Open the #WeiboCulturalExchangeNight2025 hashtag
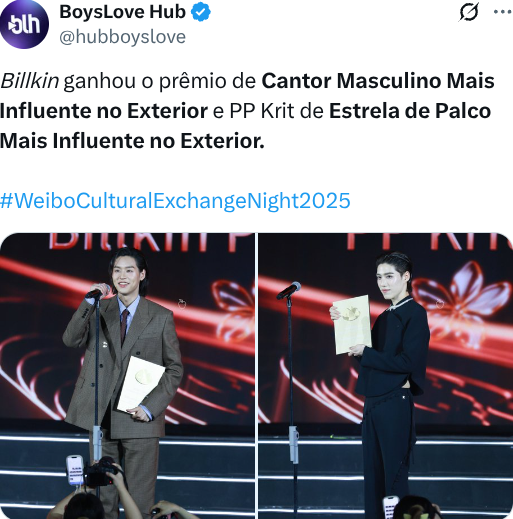This screenshot has height=519, width=513. point(175,201)
